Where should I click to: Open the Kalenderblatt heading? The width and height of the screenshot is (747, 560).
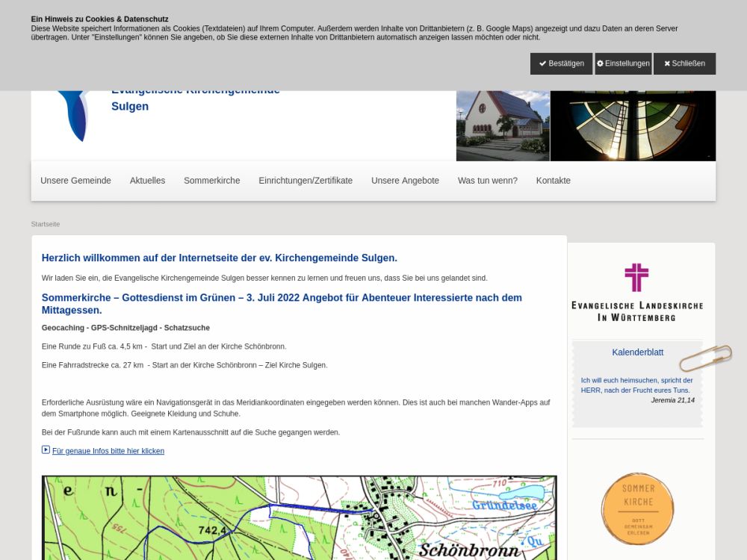pyautogui.click(x=637, y=352)
